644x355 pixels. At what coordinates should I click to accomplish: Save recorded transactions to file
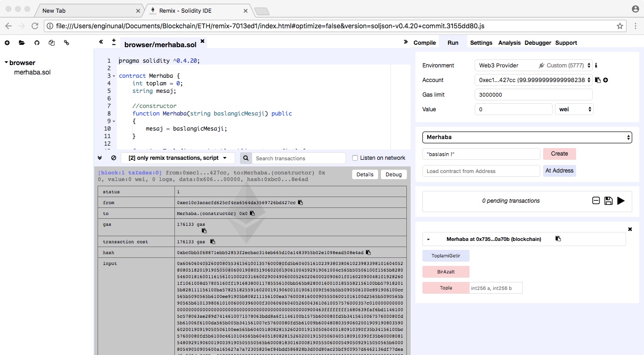coord(608,201)
